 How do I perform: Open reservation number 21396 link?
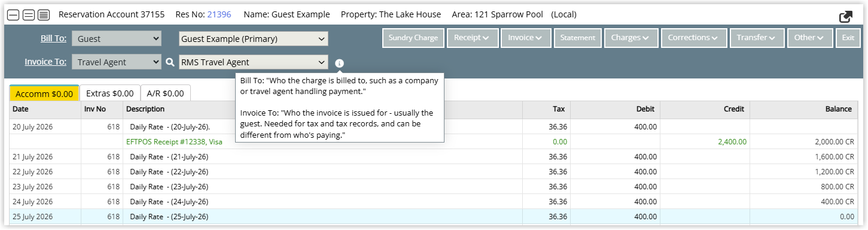pos(219,14)
